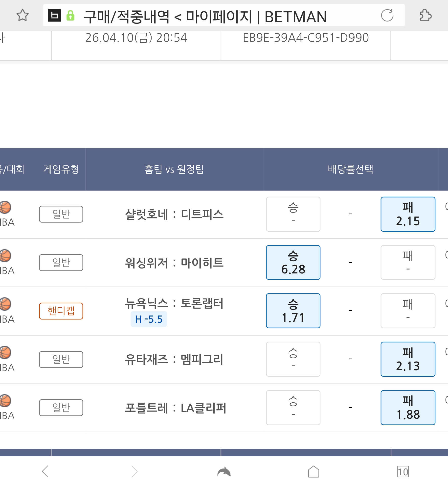Click basketball icon in 뉴욕닉스 row

coord(5,304)
